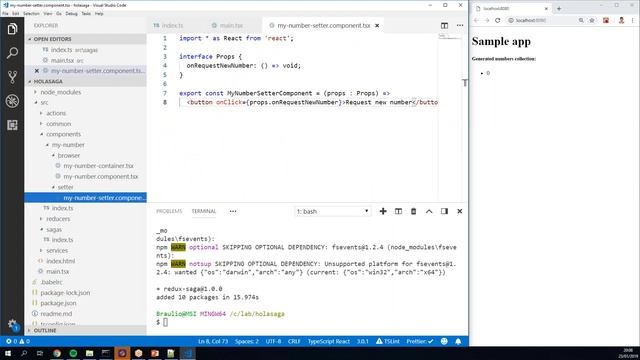The width and height of the screenshot is (640, 360).
Task: Open the Search view in activity bar
Action: [12, 53]
